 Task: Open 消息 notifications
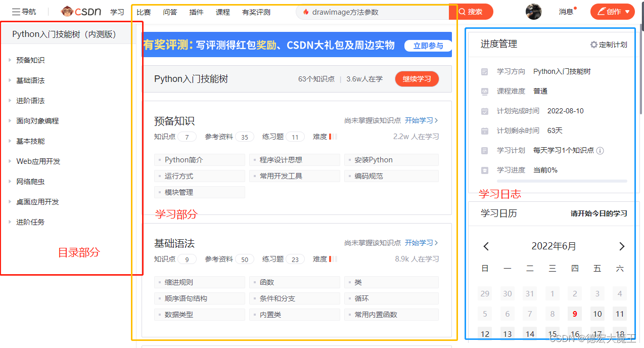[566, 12]
